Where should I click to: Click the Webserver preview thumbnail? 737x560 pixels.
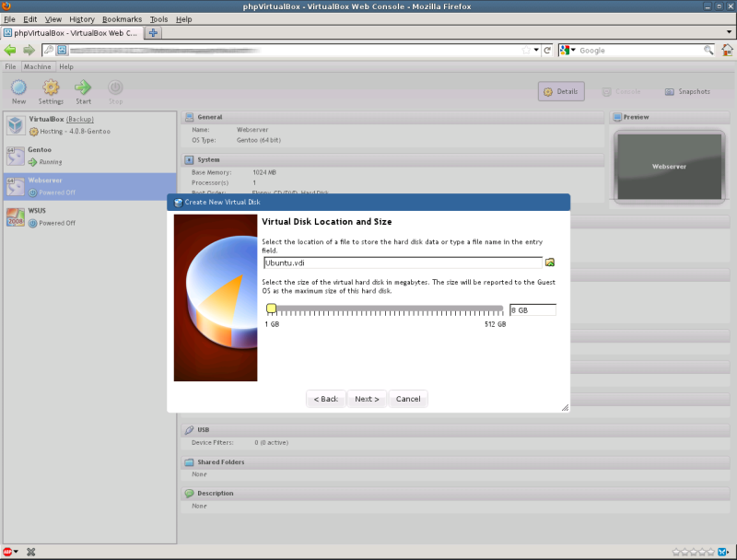click(670, 167)
